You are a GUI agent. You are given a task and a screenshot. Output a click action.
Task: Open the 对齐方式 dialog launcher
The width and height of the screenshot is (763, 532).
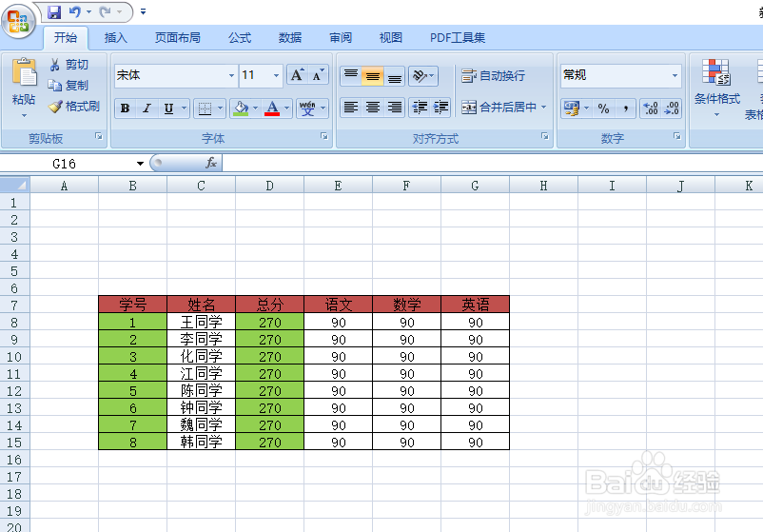pos(545,137)
